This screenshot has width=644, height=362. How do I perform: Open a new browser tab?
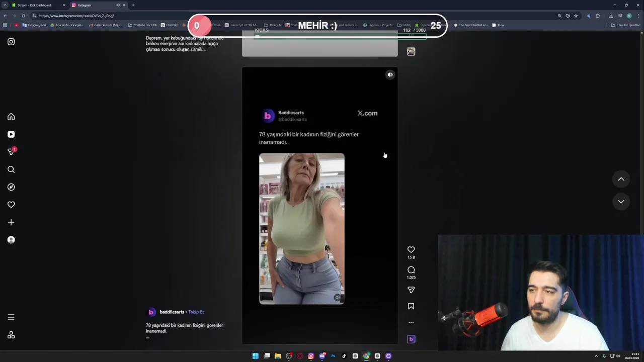pos(133,5)
